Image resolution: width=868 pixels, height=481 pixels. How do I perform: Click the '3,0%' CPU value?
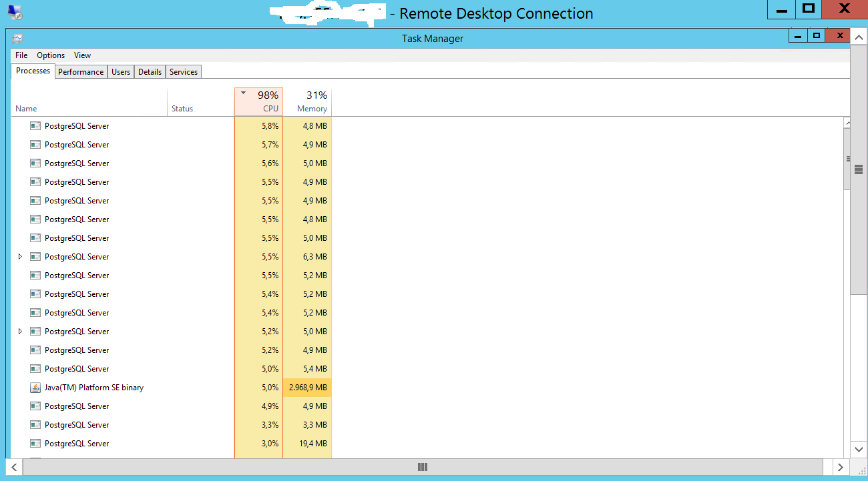270,444
